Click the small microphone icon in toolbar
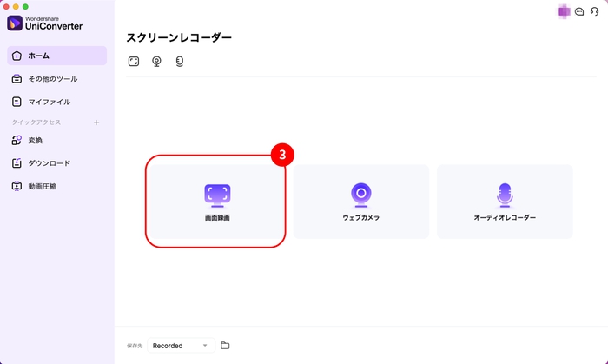The image size is (608, 364). coord(180,62)
